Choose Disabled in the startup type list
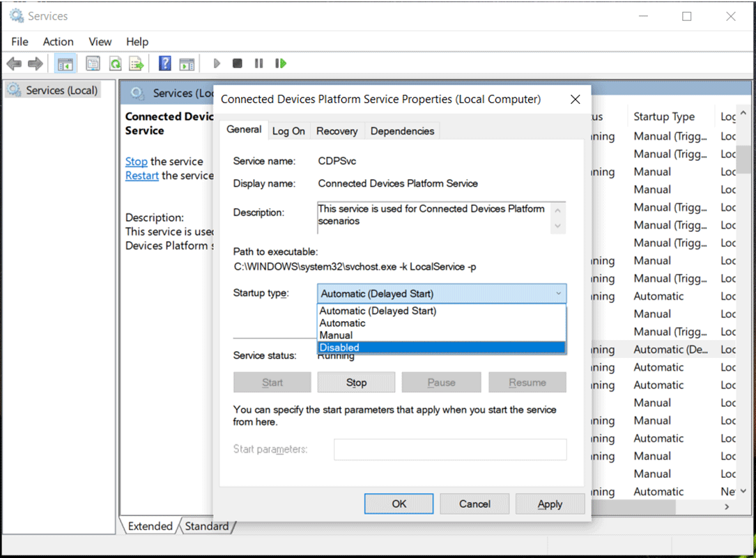The image size is (756, 558). [x=441, y=348]
